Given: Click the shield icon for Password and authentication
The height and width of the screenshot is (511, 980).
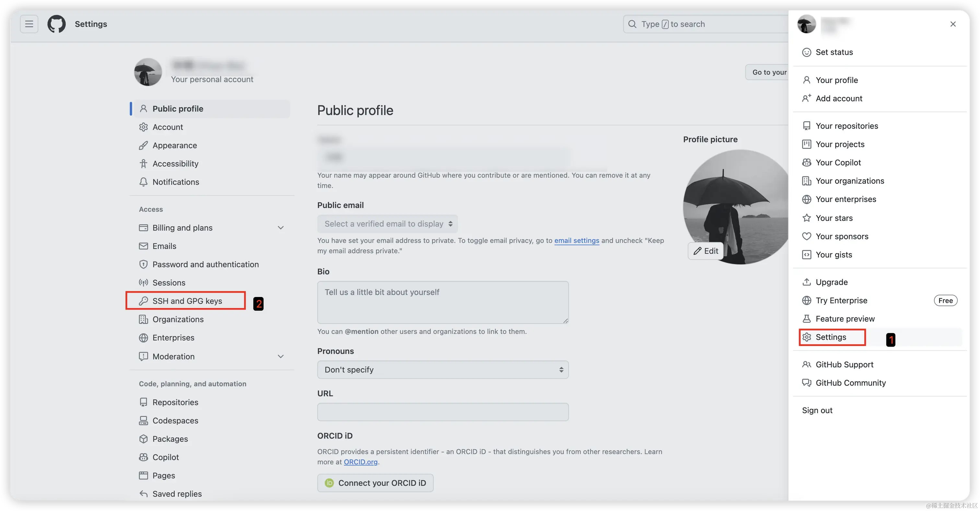Looking at the screenshot, I should pos(144,265).
